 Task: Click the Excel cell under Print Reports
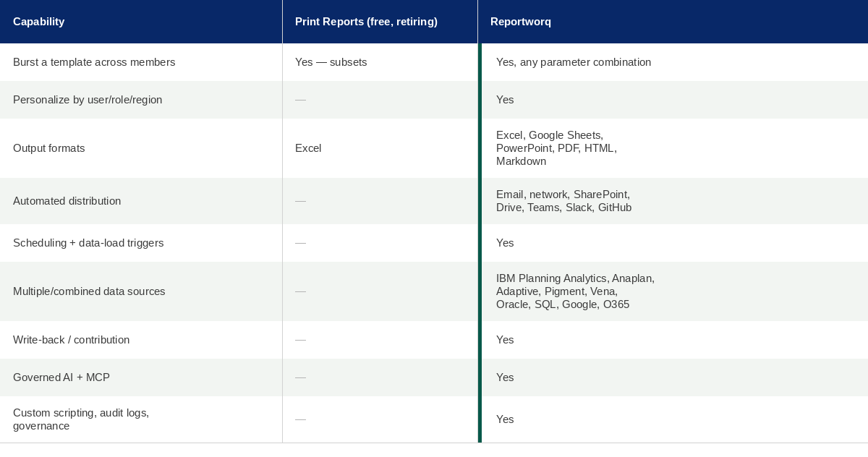(x=308, y=148)
